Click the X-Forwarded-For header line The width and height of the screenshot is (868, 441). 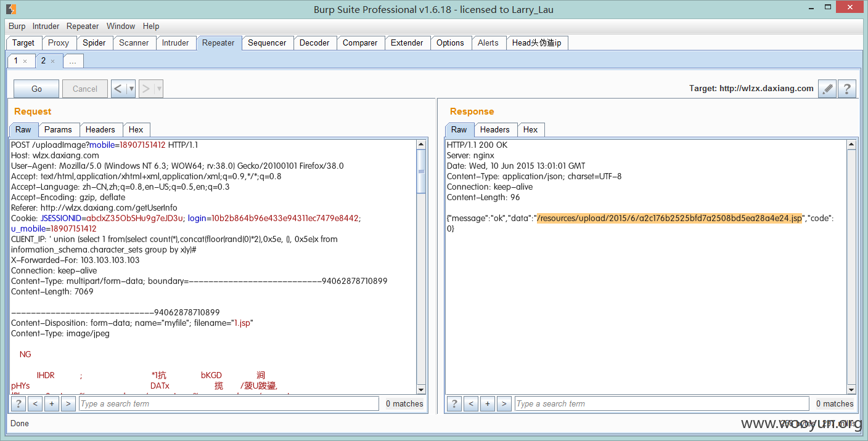pos(75,260)
